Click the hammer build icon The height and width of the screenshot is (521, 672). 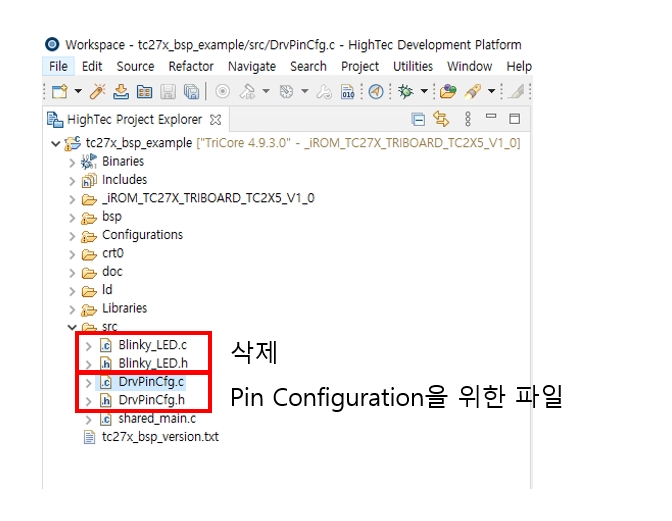point(248,91)
